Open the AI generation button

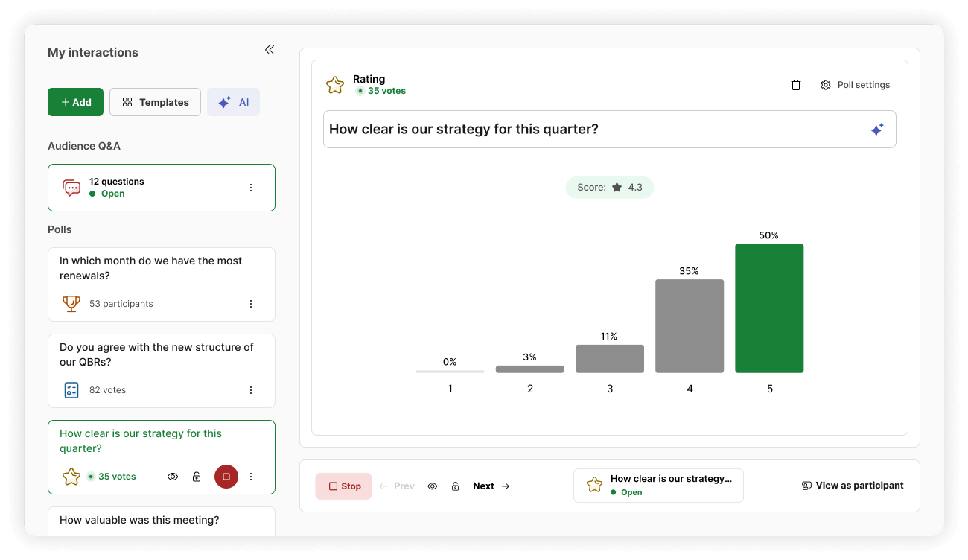click(x=233, y=102)
